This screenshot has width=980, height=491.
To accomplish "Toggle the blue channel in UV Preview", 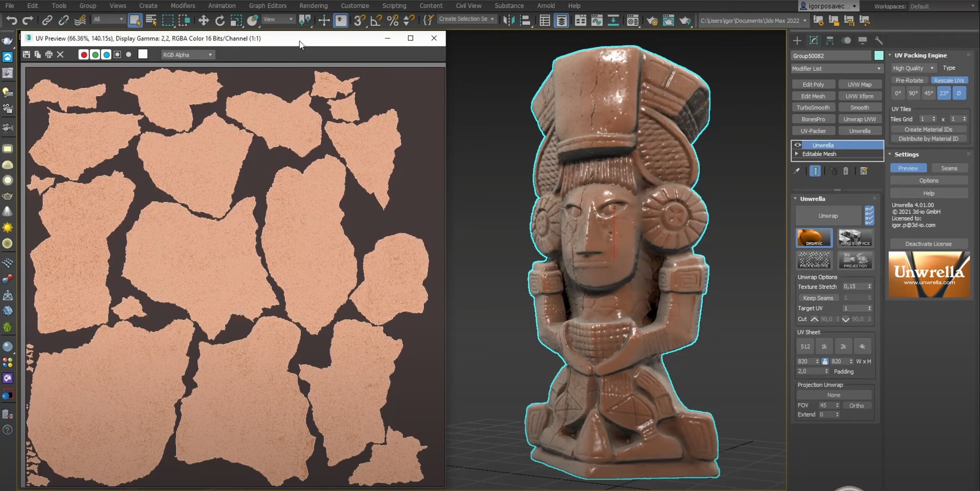I will point(107,54).
